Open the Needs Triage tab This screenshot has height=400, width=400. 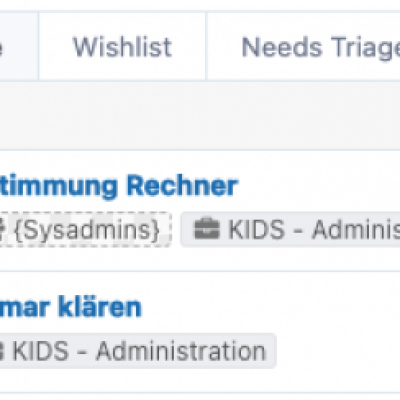point(303,46)
